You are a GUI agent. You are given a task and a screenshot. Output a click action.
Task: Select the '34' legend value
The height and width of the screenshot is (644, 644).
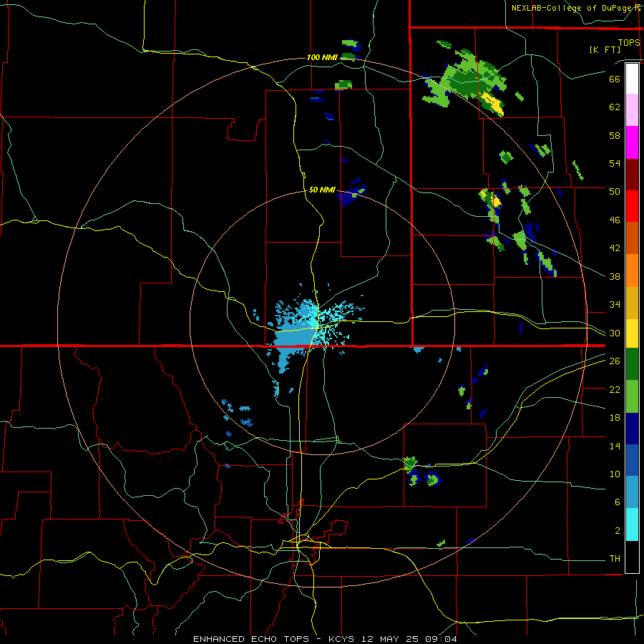pyautogui.click(x=615, y=304)
